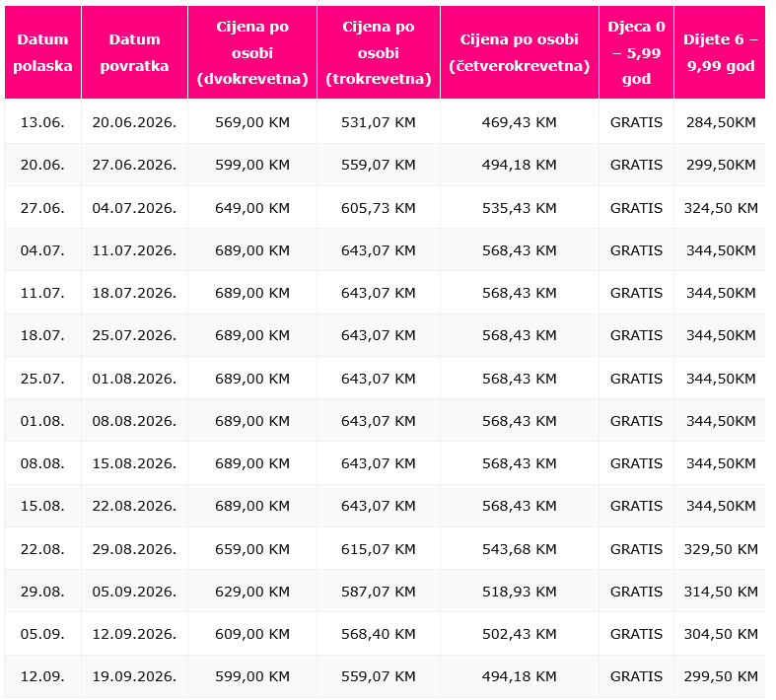Image resolution: width=776 pixels, height=700 pixels.
Task: Click the 'Datum povratka' column header
Action: (134, 52)
